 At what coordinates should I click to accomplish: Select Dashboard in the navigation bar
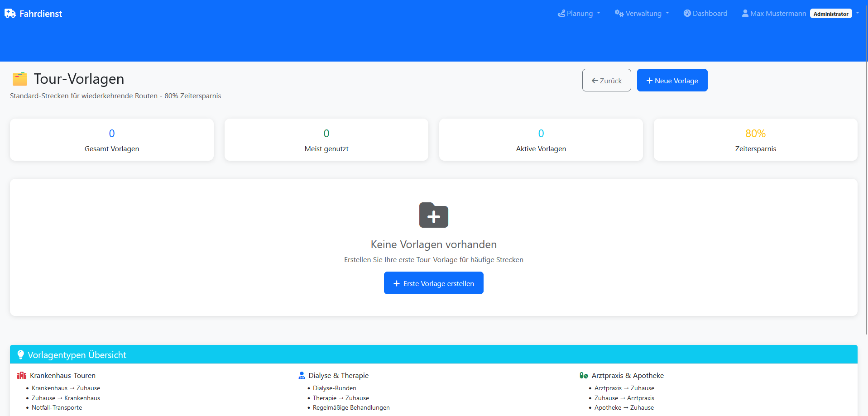(705, 13)
